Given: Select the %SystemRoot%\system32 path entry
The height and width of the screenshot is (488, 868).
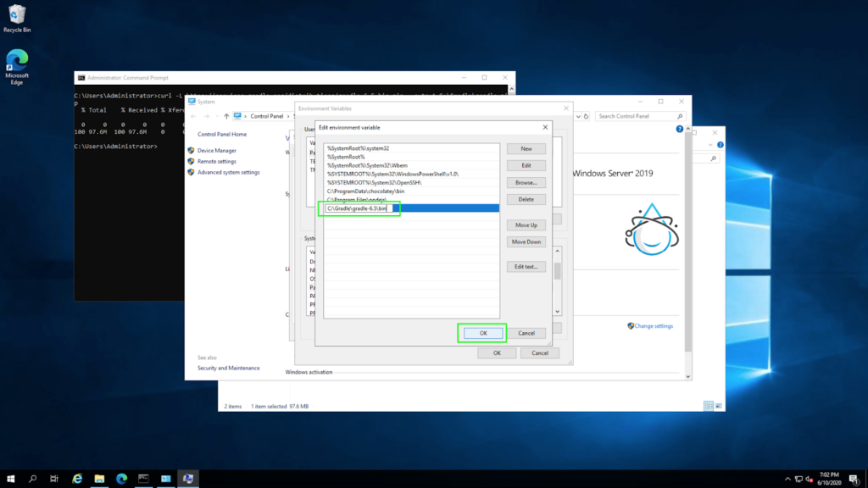Looking at the screenshot, I should 358,148.
